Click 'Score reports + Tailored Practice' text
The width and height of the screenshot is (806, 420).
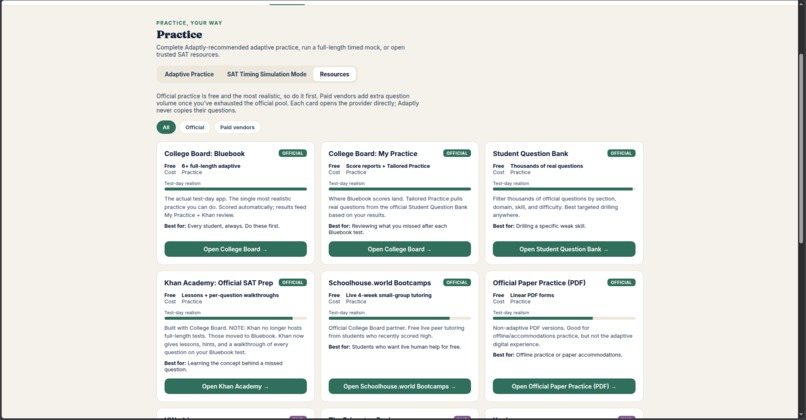(x=388, y=166)
